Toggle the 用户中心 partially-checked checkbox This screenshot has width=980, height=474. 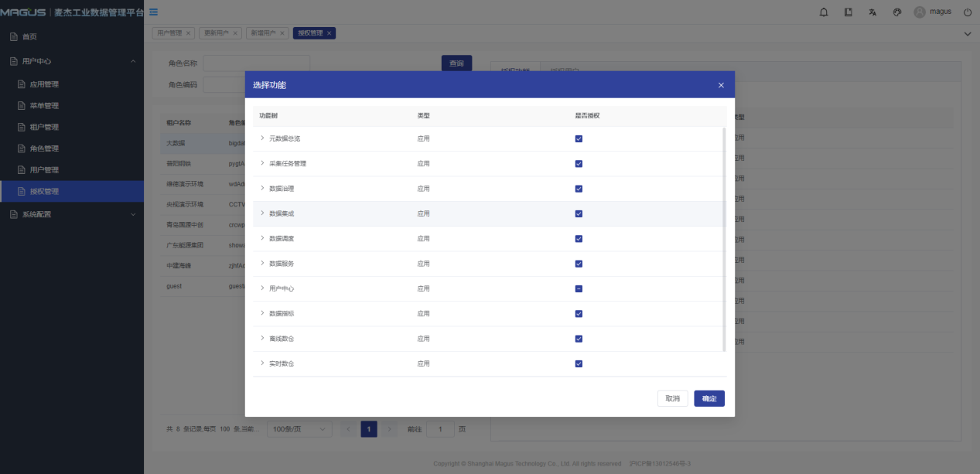579,289
